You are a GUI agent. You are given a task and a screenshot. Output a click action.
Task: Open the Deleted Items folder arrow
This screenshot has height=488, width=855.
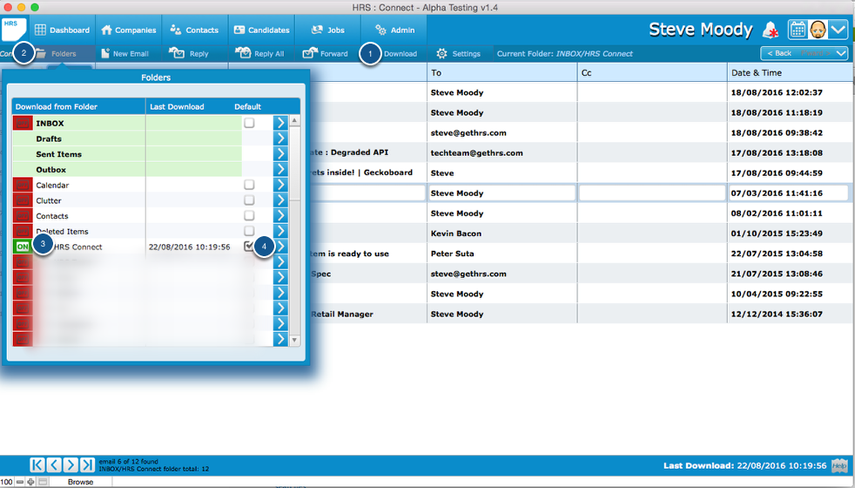280,231
